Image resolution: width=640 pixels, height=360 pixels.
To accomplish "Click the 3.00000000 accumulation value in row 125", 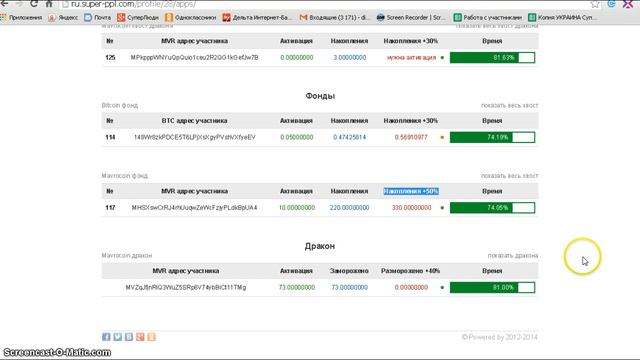I will pos(349,58).
